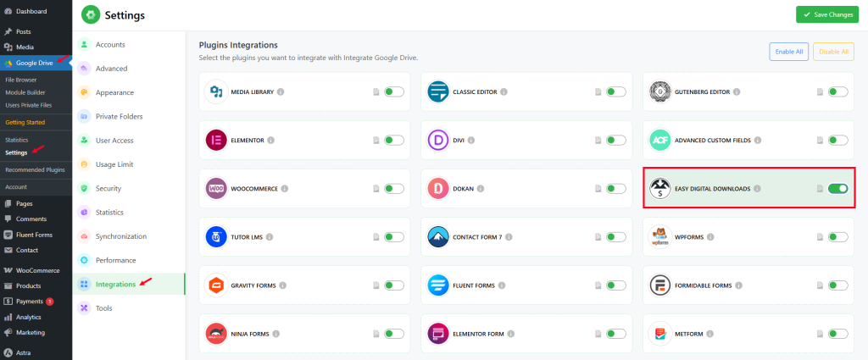Image resolution: width=868 pixels, height=360 pixels.
Task: Click the MetForm plugin icon
Action: (x=659, y=334)
